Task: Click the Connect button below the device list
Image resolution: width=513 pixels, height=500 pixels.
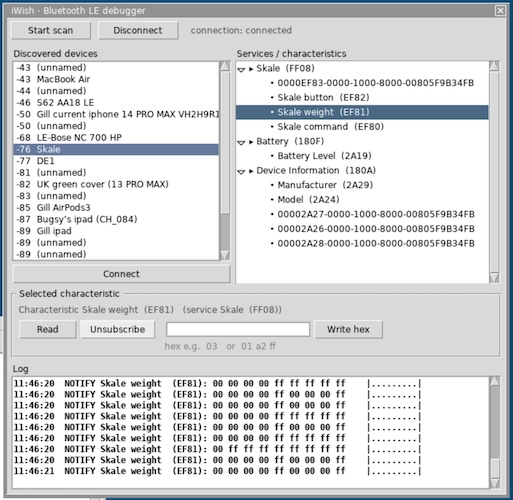Action: 121,274
